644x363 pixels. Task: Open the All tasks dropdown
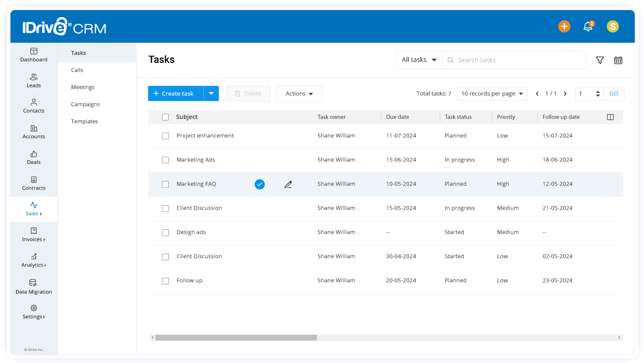[x=418, y=59]
